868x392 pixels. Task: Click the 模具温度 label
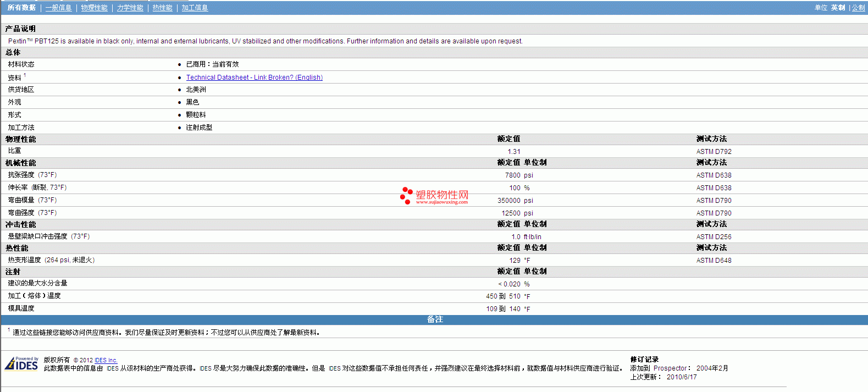coord(21,308)
